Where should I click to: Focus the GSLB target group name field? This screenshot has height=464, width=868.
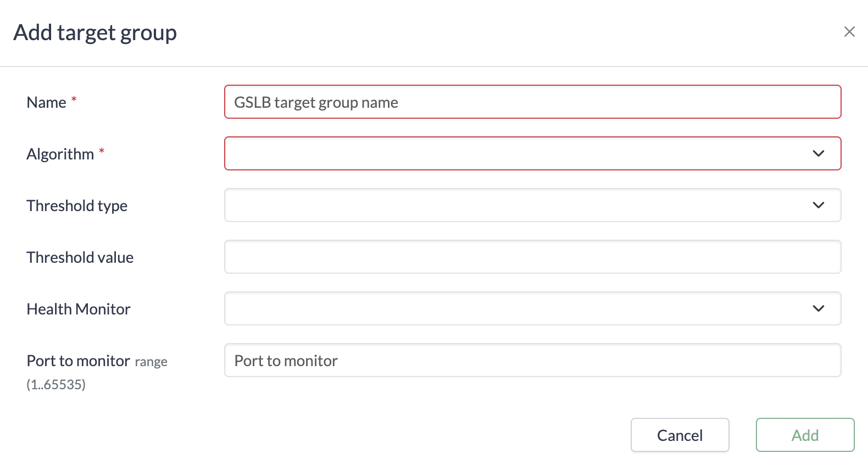[x=532, y=102]
